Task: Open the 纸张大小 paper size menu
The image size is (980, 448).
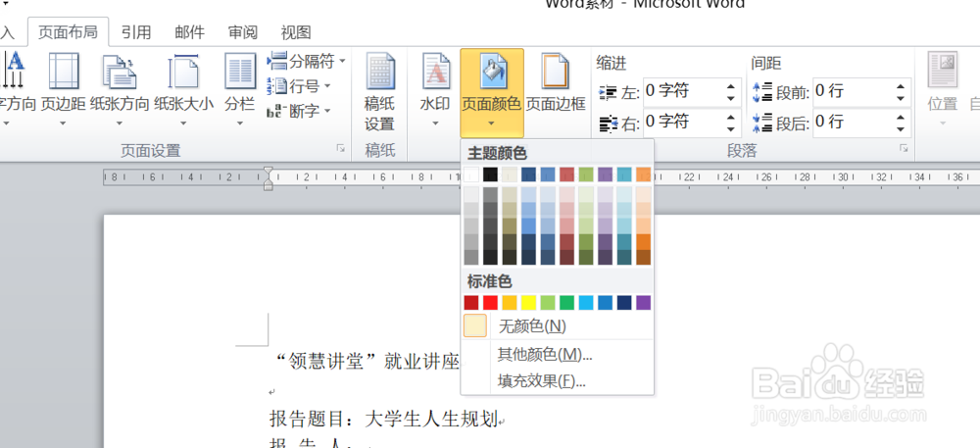Action: pos(184,89)
